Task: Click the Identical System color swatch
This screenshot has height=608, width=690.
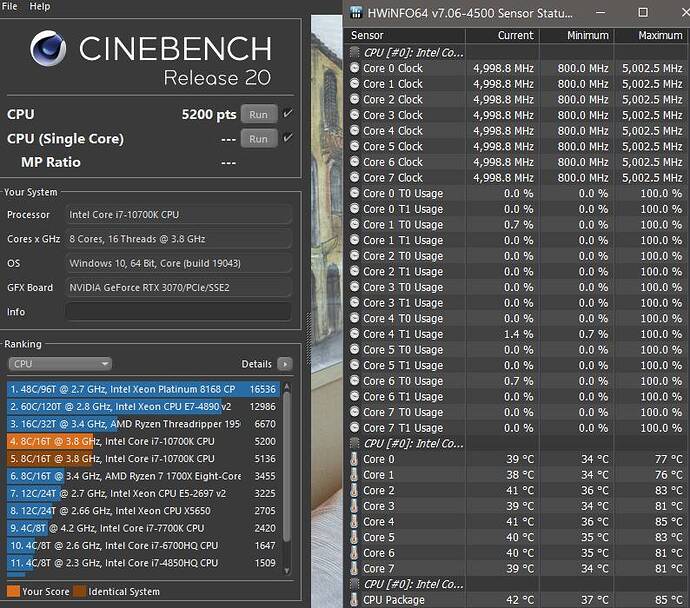Action: point(80,591)
